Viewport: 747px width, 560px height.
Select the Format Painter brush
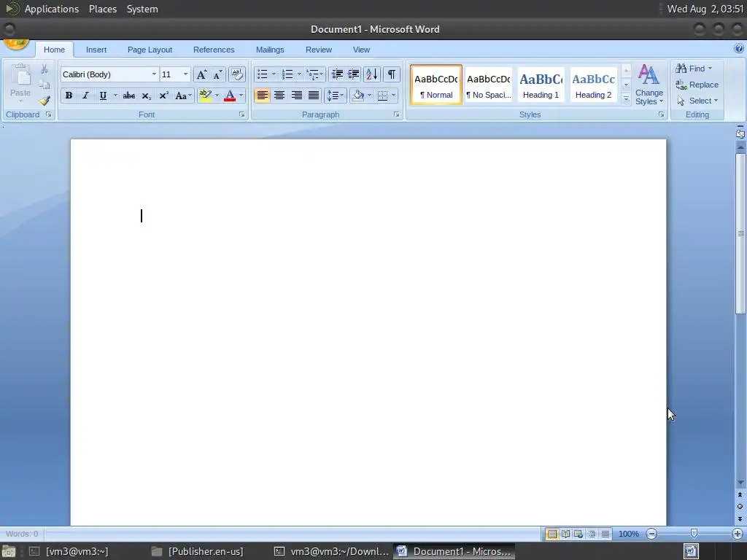click(44, 101)
